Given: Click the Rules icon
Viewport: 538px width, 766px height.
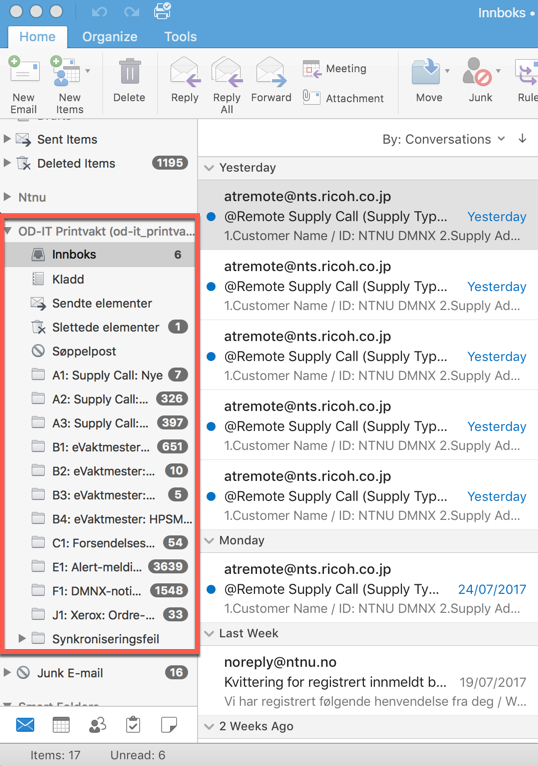Looking at the screenshot, I should (527, 72).
